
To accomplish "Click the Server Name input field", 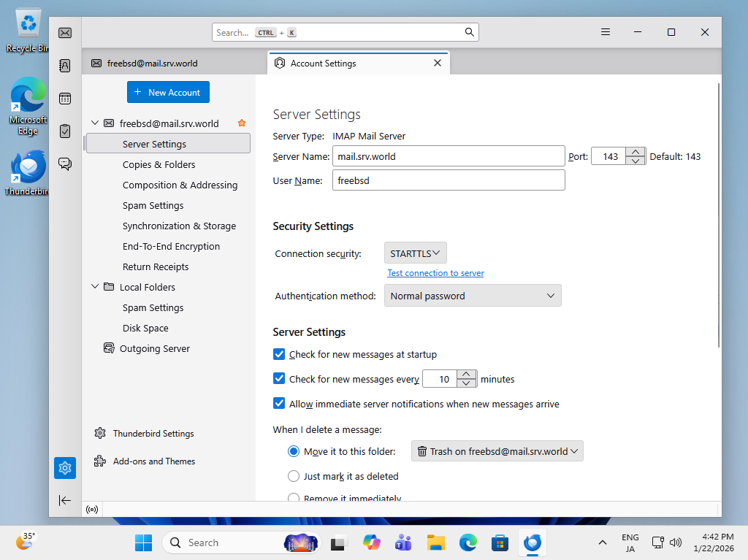I will tap(449, 156).
